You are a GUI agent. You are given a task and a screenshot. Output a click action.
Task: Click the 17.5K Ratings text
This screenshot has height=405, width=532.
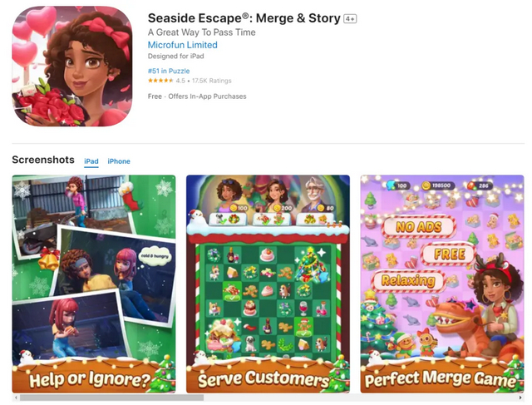(x=211, y=81)
